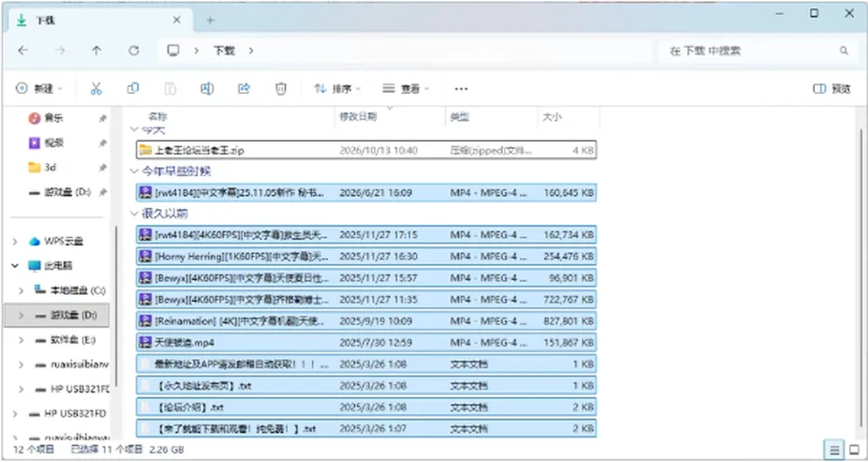The image size is (868, 462).
Task: Click the Paste toolbar icon
Action: [171, 89]
